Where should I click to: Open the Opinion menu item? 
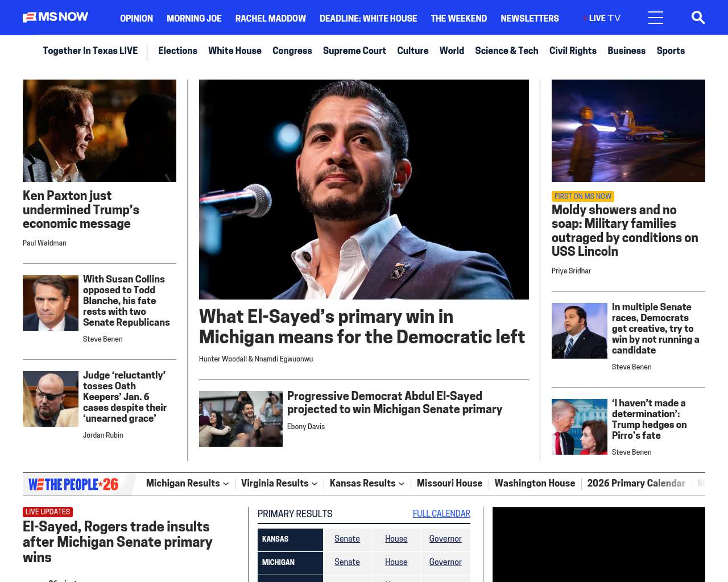tap(136, 18)
